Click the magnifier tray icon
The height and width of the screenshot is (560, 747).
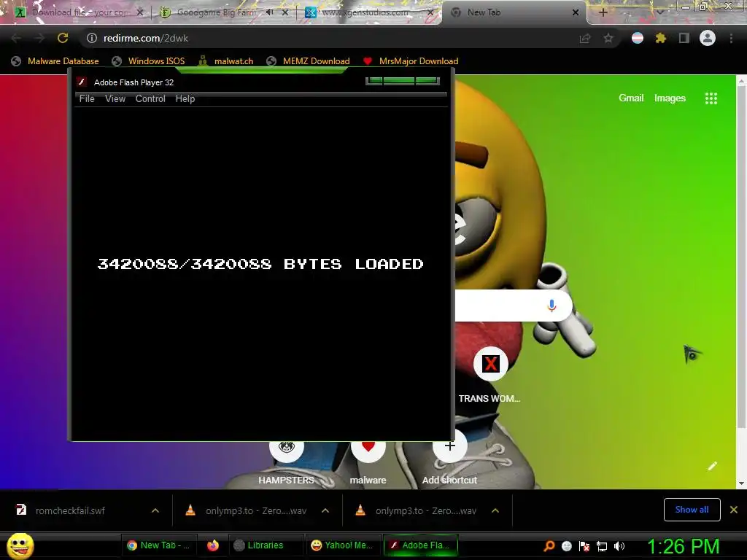[x=549, y=546]
